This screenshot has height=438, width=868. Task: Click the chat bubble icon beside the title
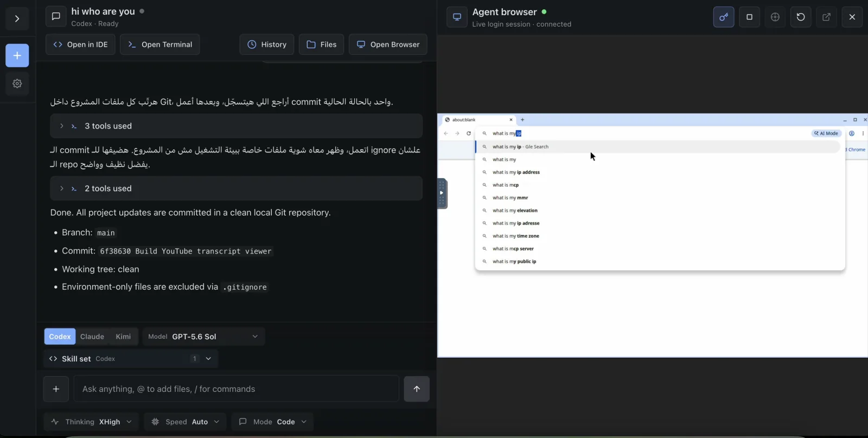pyautogui.click(x=56, y=17)
